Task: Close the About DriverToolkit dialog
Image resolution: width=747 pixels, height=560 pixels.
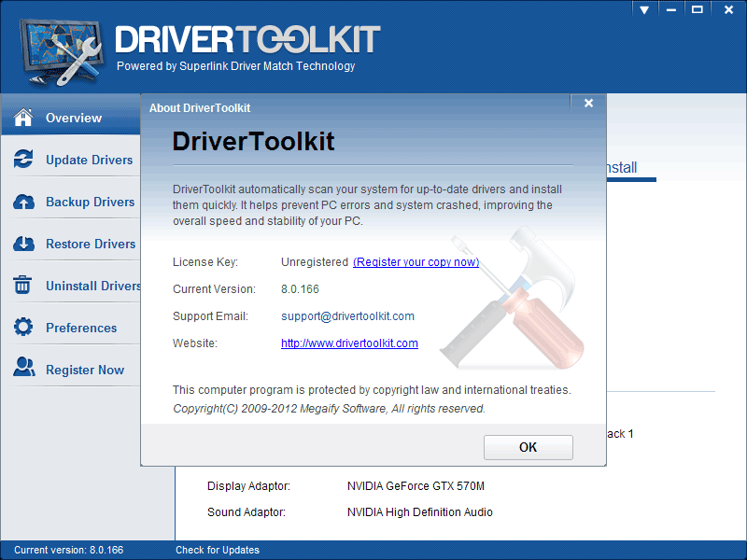Action: point(588,104)
